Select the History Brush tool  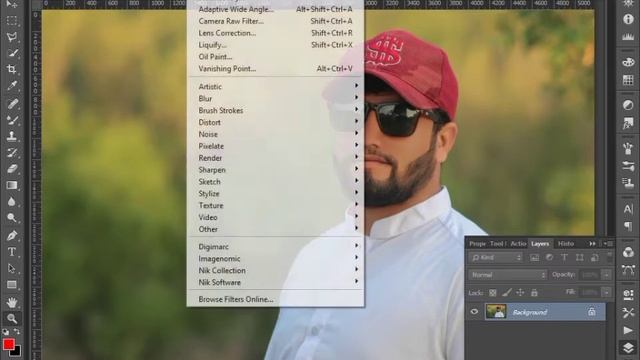pyautogui.click(x=12, y=153)
